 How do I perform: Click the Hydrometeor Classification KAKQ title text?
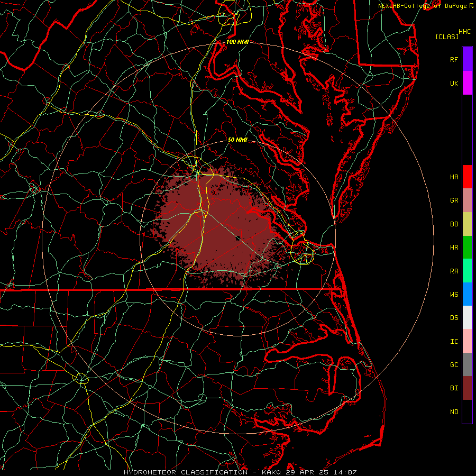(x=240, y=472)
